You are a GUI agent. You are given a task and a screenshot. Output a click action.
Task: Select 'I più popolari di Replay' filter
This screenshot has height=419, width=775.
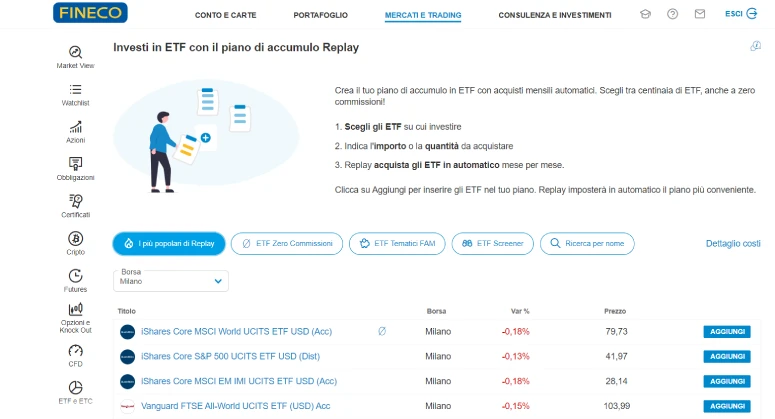168,243
